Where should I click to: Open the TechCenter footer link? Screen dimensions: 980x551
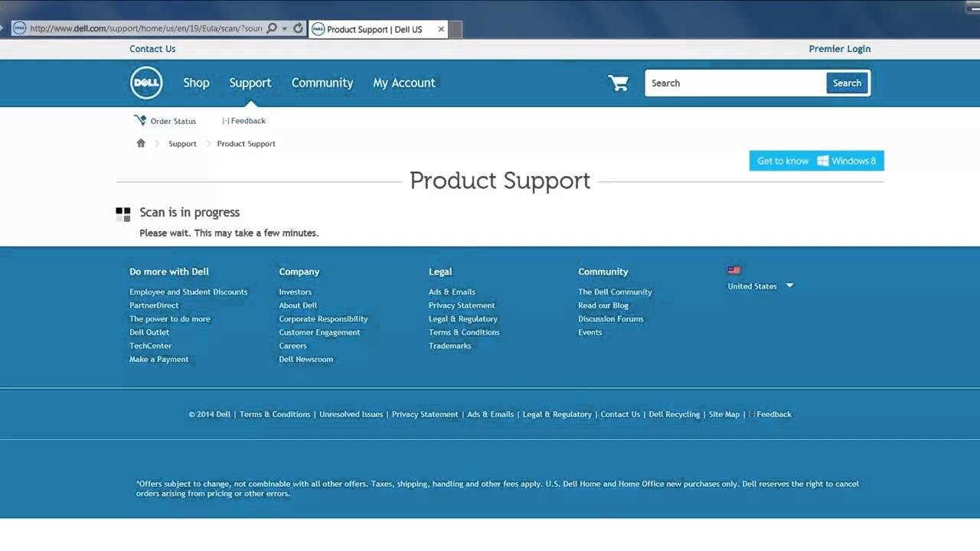pyautogui.click(x=150, y=346)
